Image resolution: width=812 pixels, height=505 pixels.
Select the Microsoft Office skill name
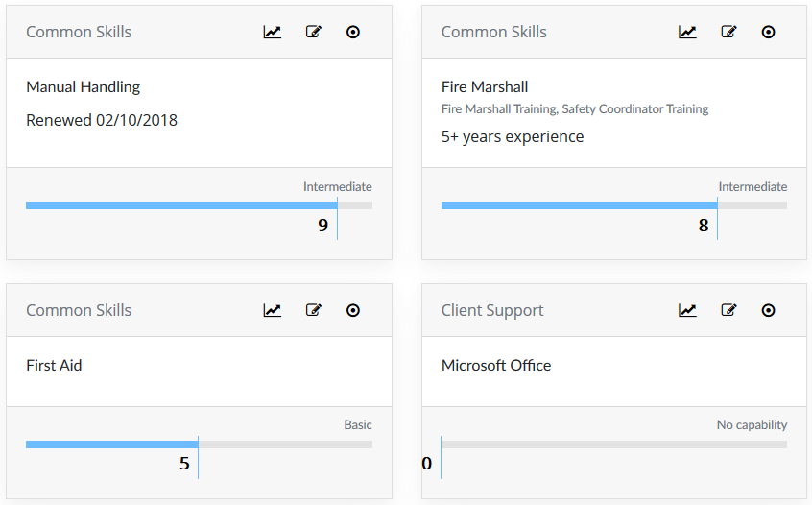tap(496, 366)
